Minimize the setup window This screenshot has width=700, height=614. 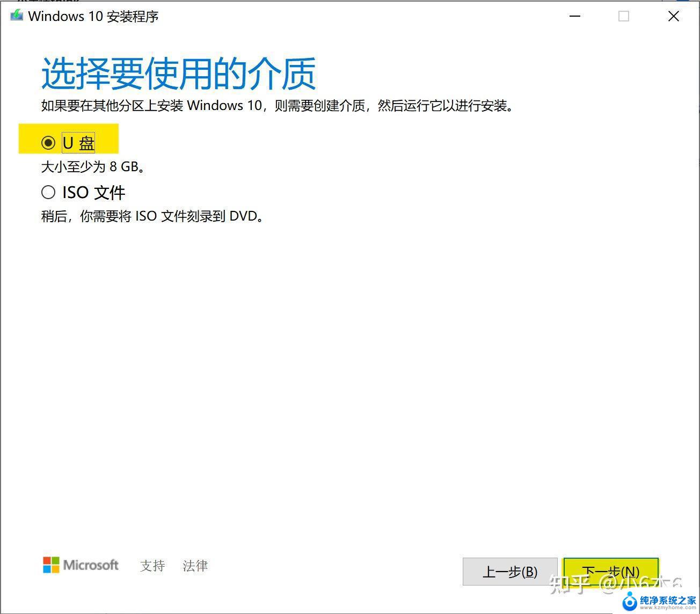point(575,17)
